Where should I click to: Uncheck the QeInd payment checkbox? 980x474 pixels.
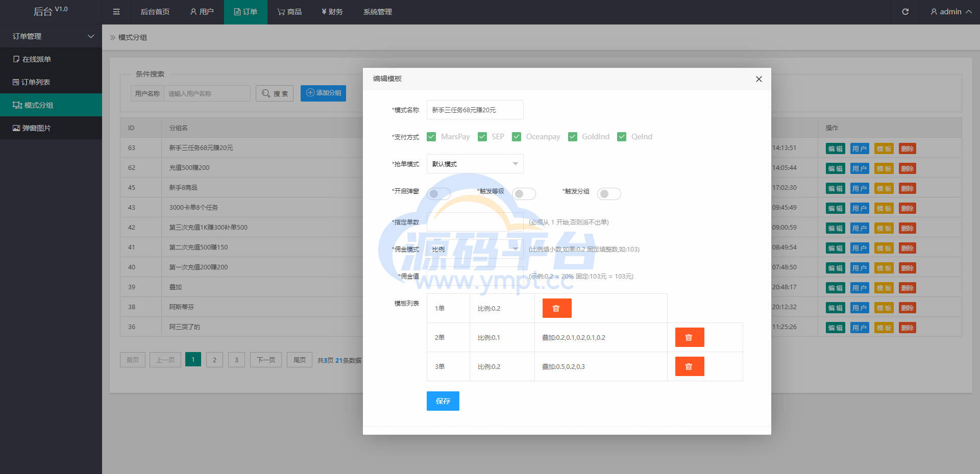point(622,137)
